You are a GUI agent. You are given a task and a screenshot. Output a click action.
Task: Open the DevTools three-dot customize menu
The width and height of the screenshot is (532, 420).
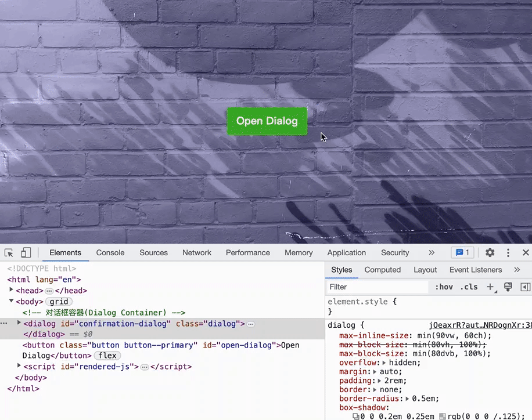click(508, 252)
